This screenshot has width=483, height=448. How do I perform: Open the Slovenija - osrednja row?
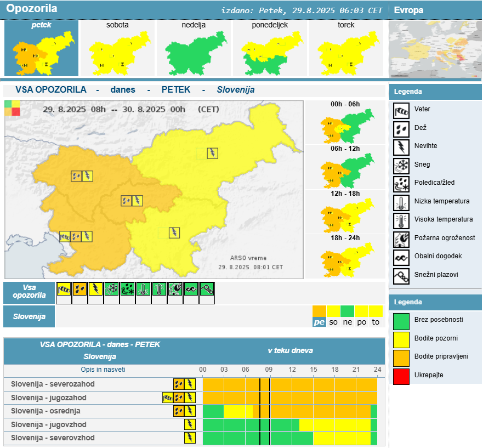[46, 411]
